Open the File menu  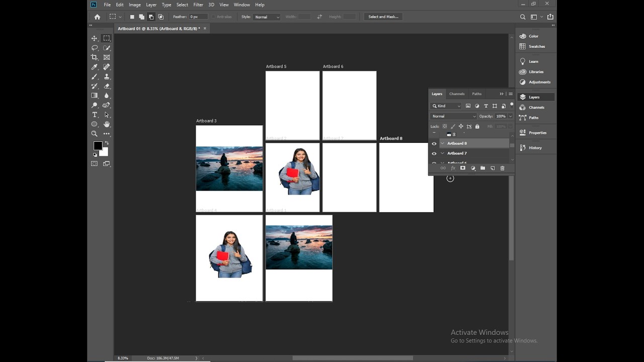click(x=107, y=5)
